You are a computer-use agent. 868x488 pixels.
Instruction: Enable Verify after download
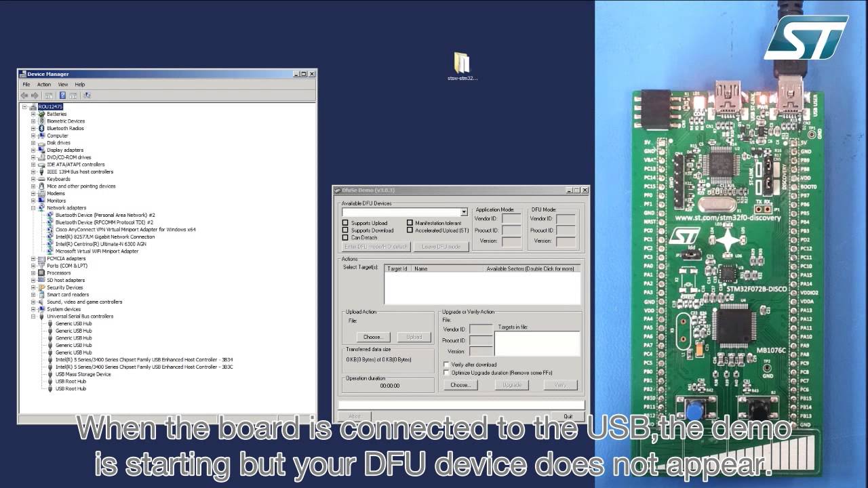446,365
